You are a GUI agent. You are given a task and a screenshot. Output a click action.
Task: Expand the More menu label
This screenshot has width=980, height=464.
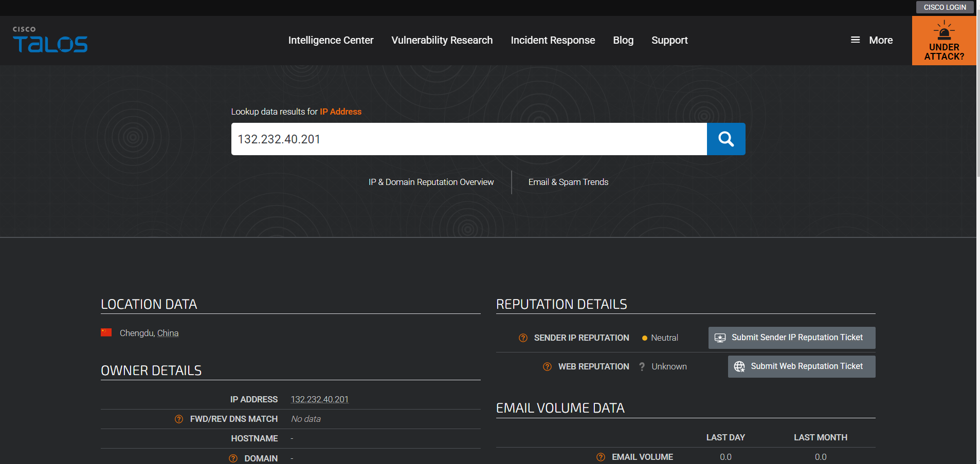coord(881,40)
